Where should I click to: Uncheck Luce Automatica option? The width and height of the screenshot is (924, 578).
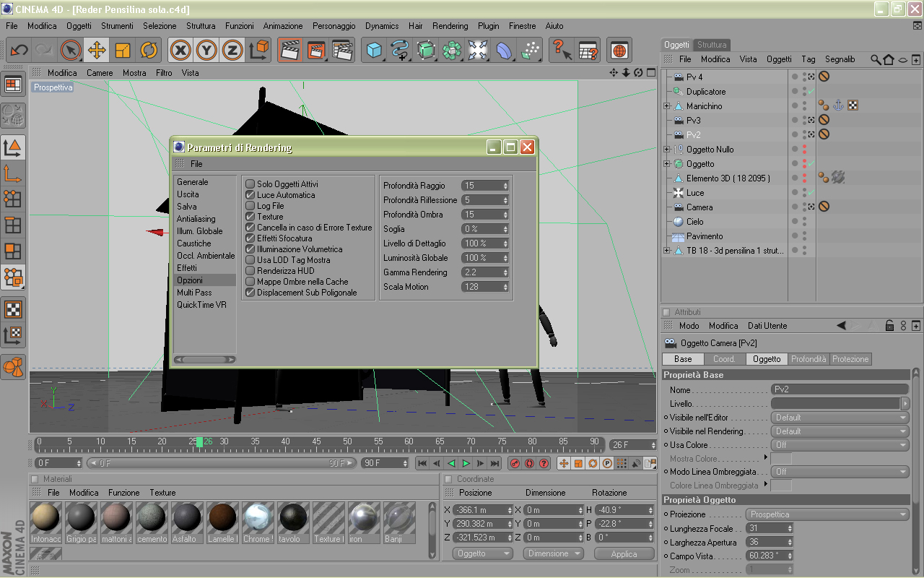(x=250, y=195)
